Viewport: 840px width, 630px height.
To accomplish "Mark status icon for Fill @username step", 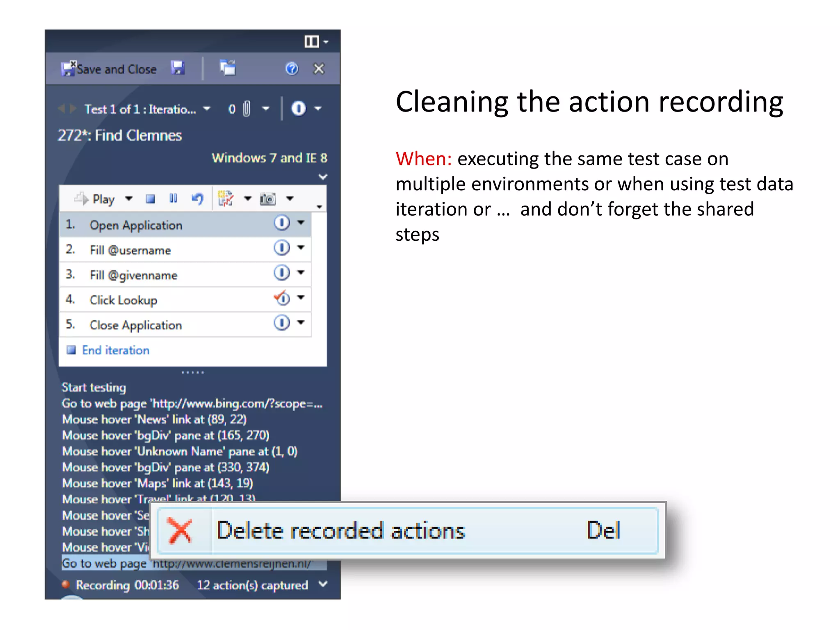I will click(x=281, y=248).
